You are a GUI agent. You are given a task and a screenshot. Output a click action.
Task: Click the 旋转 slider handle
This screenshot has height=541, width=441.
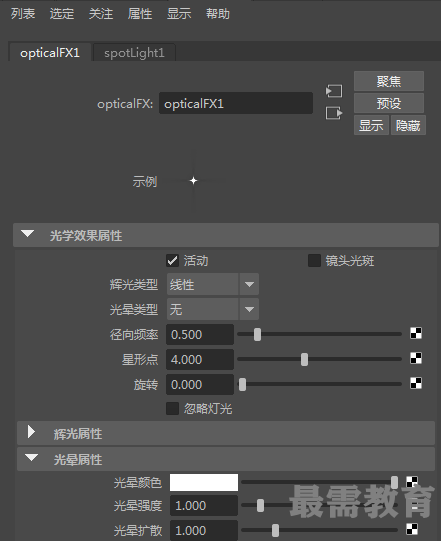pyautogui.click(x=243, y=384)
